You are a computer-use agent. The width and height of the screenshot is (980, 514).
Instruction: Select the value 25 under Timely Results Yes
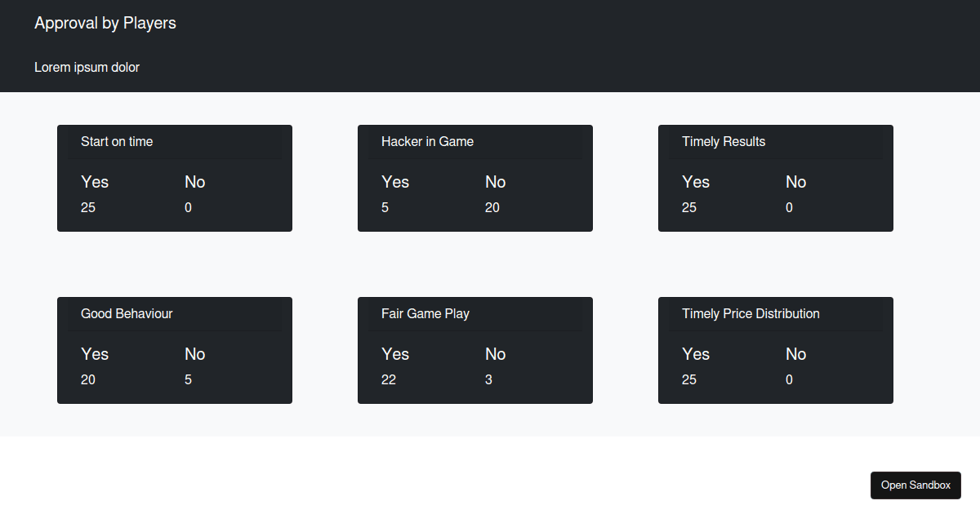[688, 207]
